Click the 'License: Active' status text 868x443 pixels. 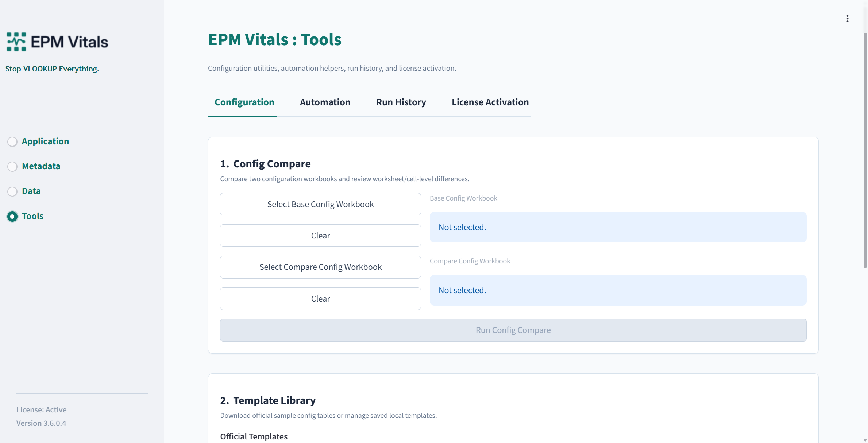click(41, 409)
